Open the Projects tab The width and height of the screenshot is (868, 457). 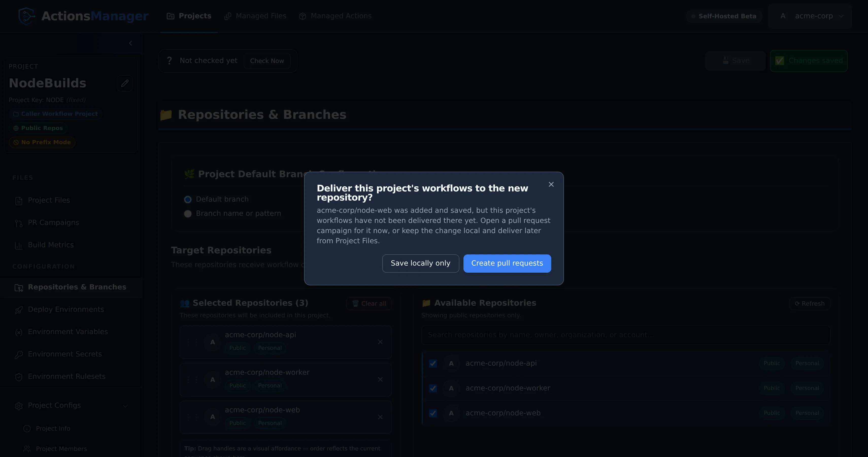[189, 16]
